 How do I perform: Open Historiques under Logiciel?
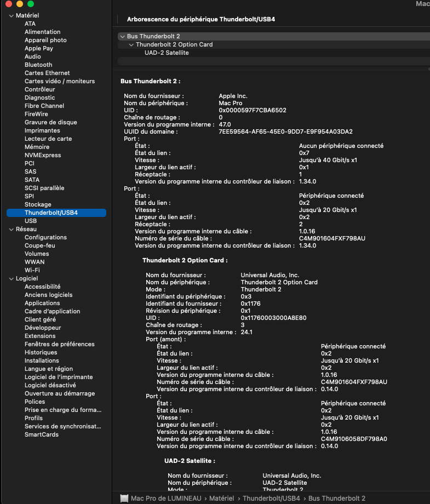pos(41,352)
